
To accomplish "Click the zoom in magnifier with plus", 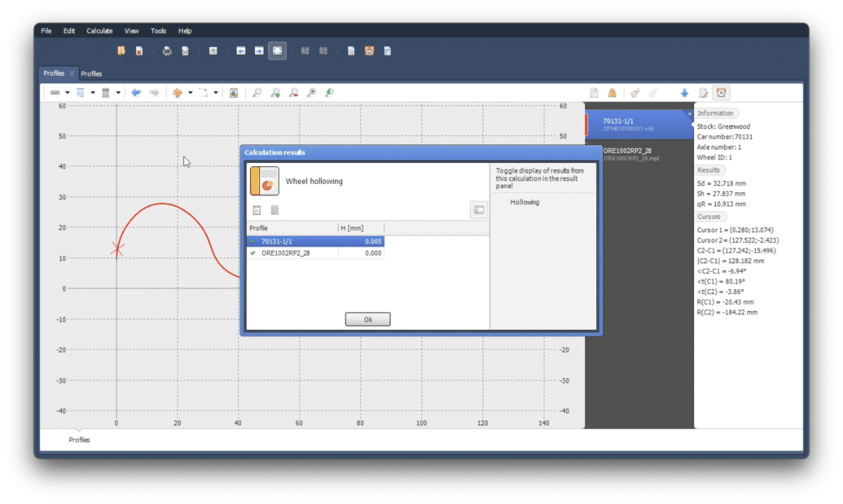I will click(275, 93).
